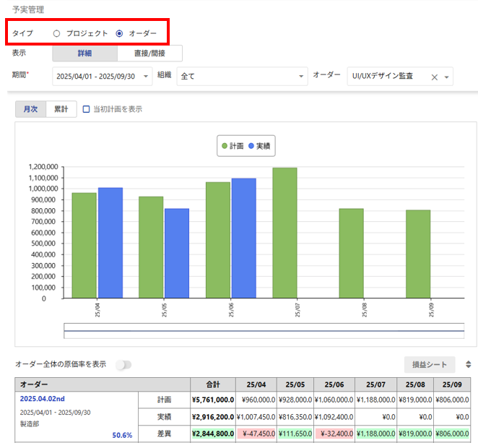Click the ¥2,916,200.0 実績 total cell
The height and width of the screenshot is (448, 478).
click(213, 417)
